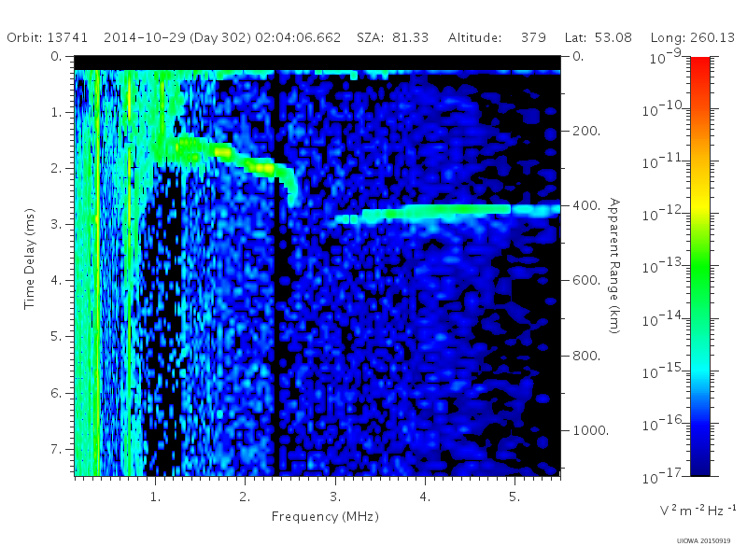Click the apparent range label '200.'

[x=586, y=131]
